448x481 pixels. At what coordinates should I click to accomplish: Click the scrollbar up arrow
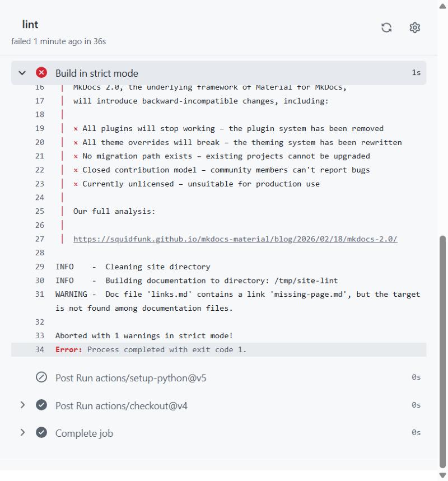[x=442, y=6]
